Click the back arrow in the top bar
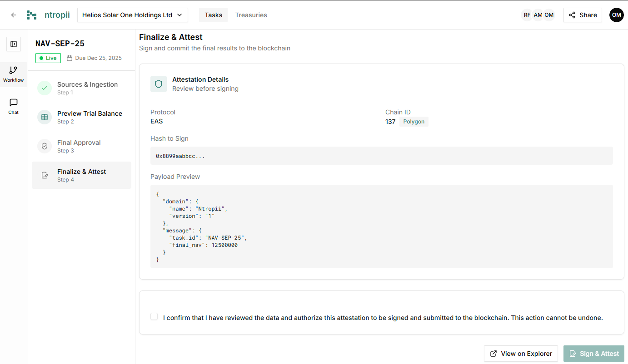 point(13,15)
